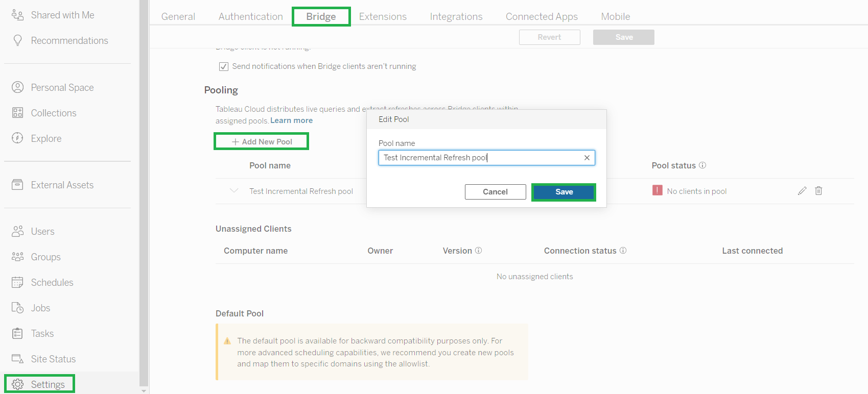Expand Test Incremental Refresh pool row
Image resolution: width=868 pixels, height=394 pixels.
tap(234, 190)
